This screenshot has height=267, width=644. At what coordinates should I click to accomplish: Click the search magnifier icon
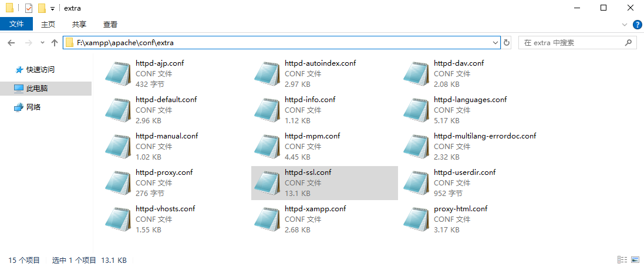628,42
